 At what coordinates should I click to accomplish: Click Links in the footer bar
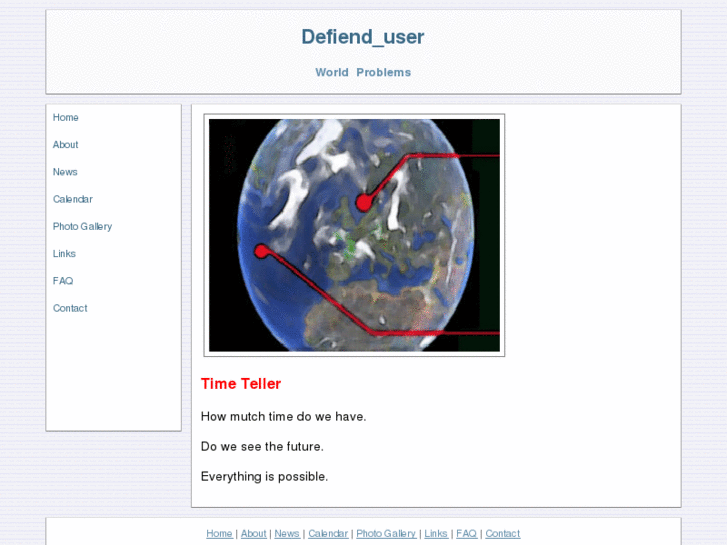[x=436, y=533]
